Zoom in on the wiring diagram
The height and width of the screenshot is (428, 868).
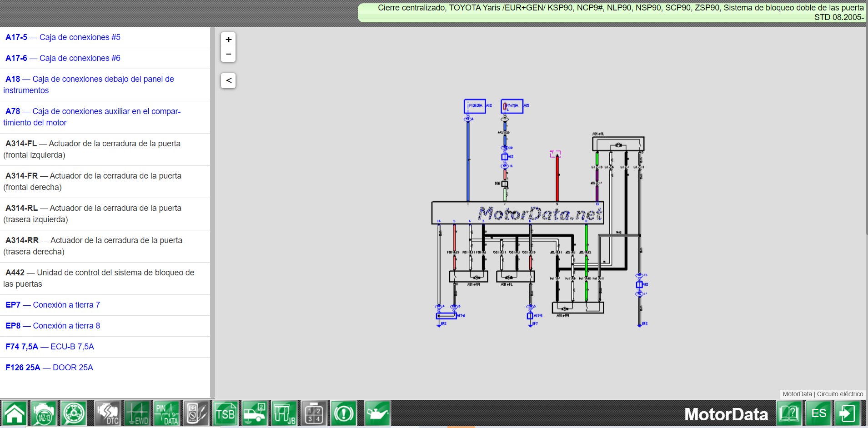coord(228,40)
